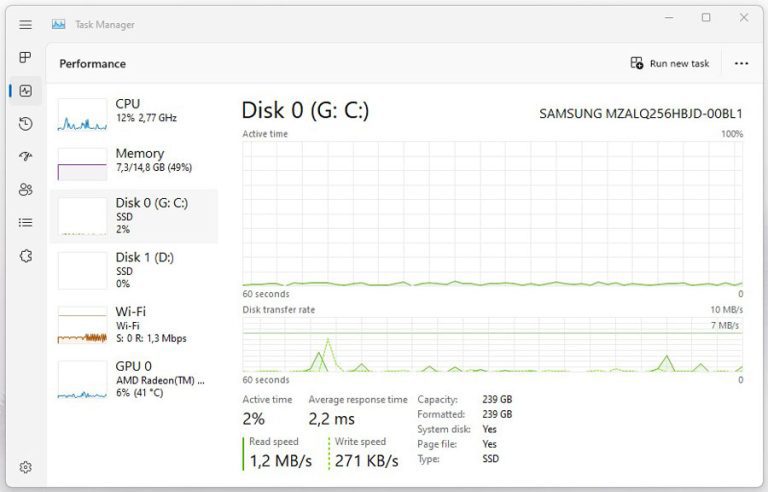Open the Services page icon
The height and width of the screenshot is (492, 768).
tap(26, 256)
